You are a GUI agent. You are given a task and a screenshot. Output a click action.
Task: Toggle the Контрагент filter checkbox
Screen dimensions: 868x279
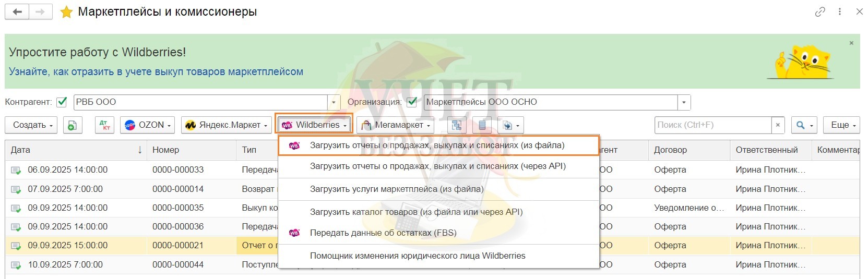62,102
